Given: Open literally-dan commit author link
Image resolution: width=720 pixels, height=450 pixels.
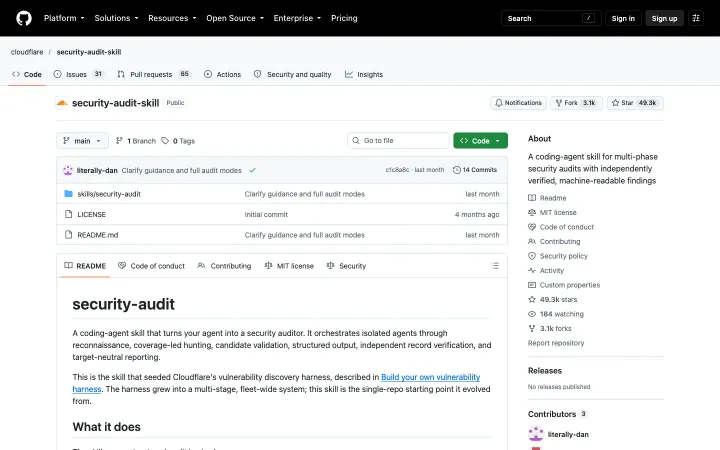Looking at the screenshot, I should point(97,170).
